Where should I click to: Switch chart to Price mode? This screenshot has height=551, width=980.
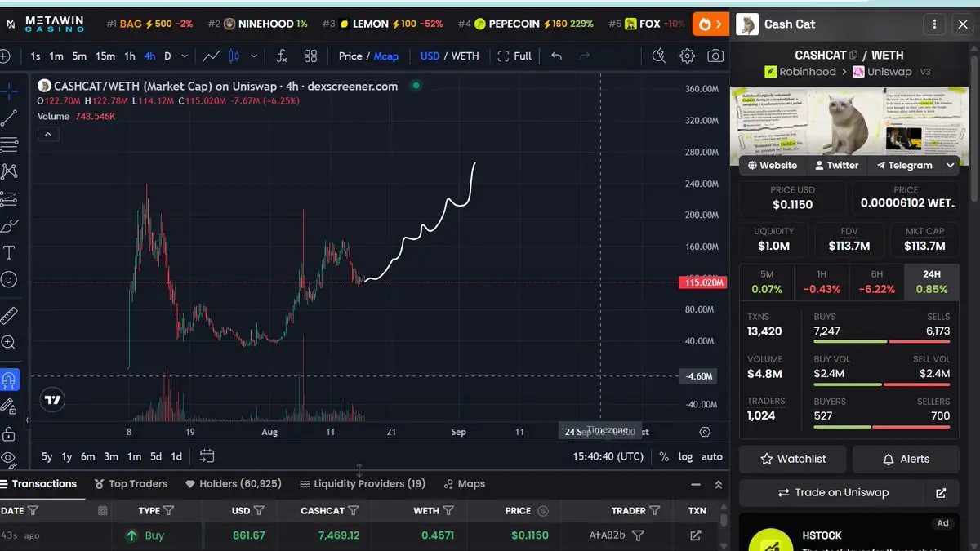pyautogui.click(x=350, y=56)
